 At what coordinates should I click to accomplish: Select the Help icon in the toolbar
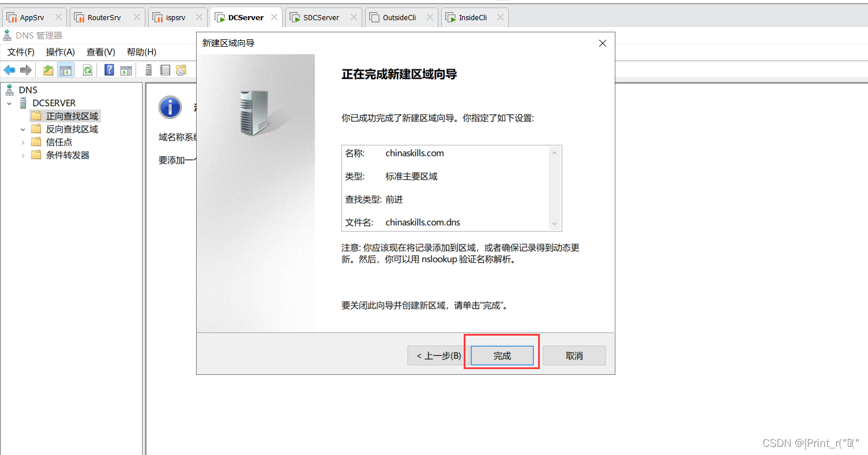point(108,70)
